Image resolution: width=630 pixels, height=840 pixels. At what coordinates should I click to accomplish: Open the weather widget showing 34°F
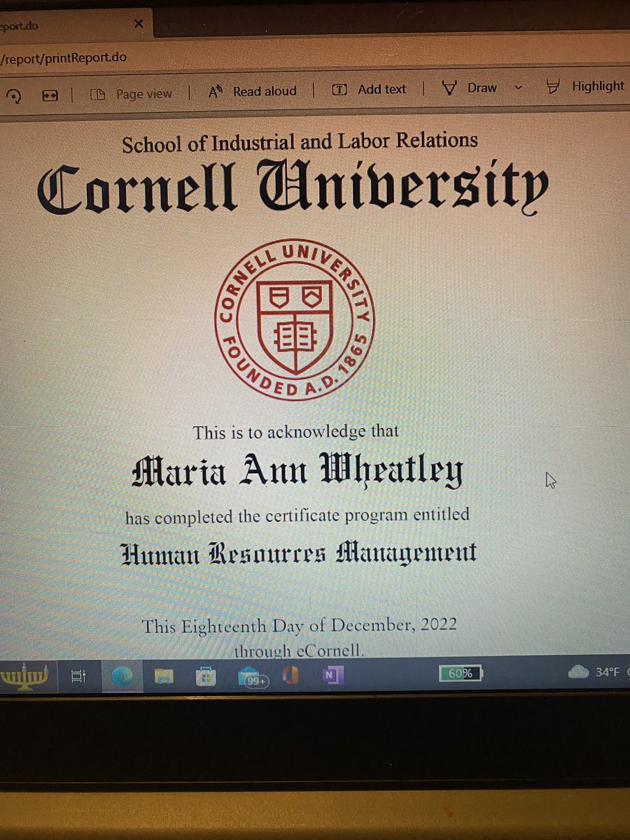point(595,673)
